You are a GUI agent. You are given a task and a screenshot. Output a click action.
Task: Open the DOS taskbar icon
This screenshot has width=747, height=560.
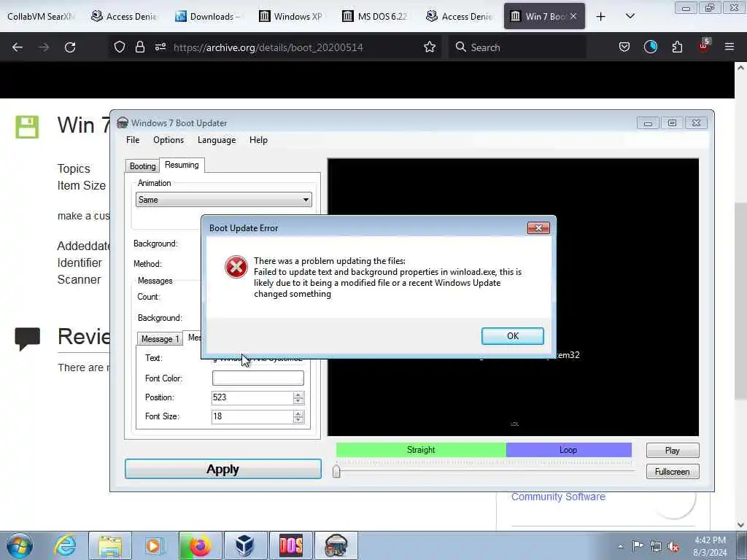pos(290,545)
